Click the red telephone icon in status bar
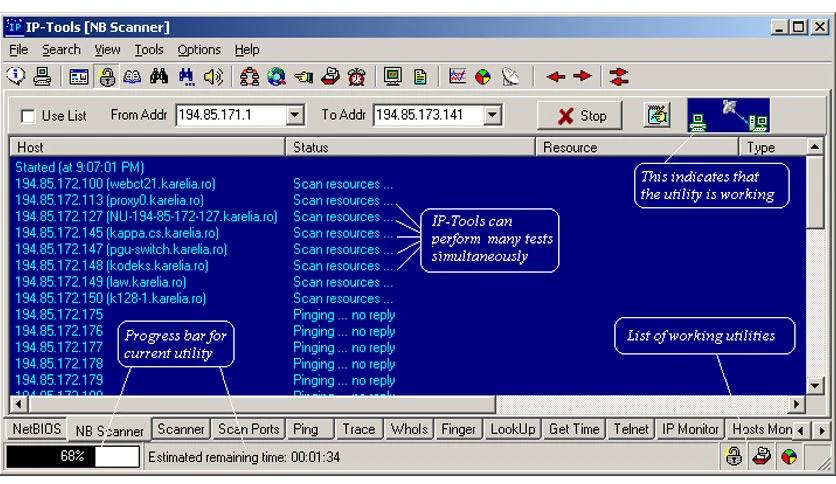The height and width of the screenshot is (484, 836). 762,457
